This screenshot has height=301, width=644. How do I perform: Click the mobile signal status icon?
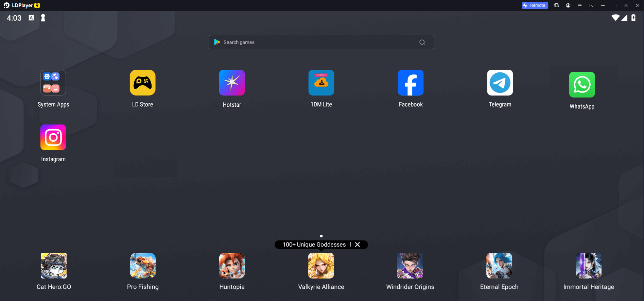pos(624,18)
